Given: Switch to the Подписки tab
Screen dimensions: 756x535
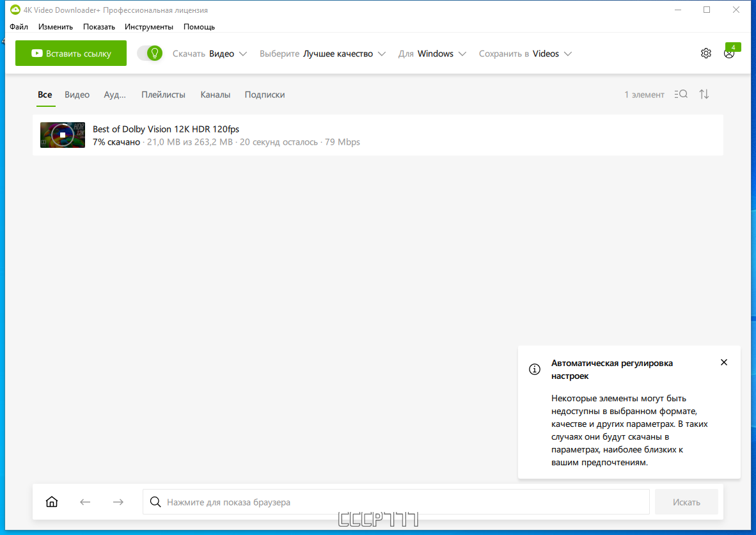Looking at the screenshot, I should 265,95.
